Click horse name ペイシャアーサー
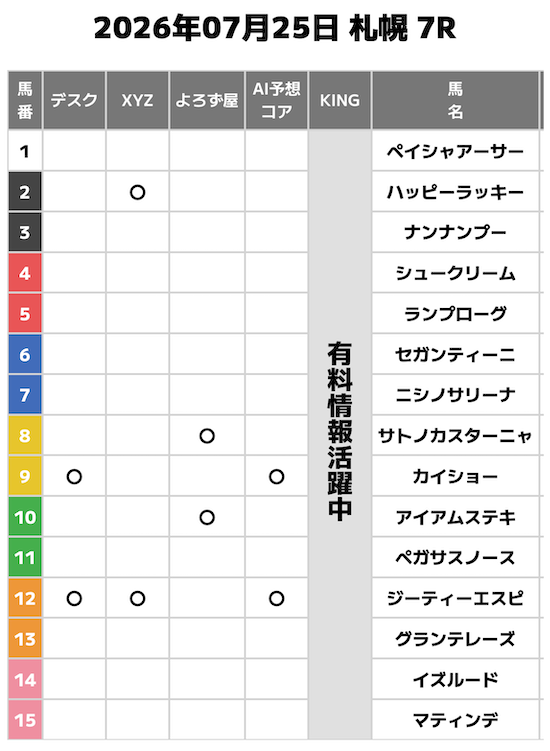Viewport: 550px width, 751px height. coord(455,151)
